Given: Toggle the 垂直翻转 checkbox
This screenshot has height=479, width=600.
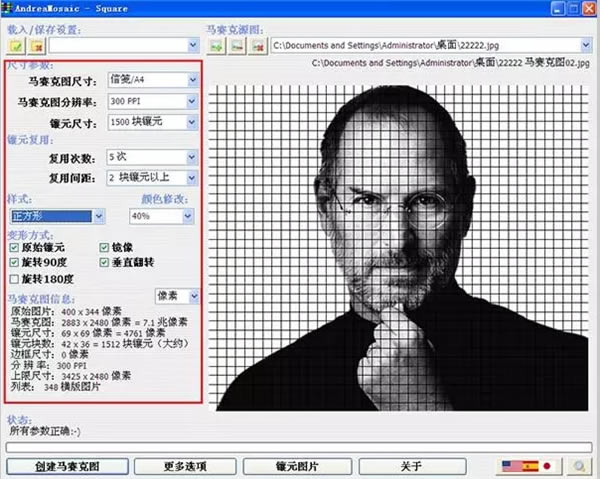Looking at the screenshot, I should point(104,262).
